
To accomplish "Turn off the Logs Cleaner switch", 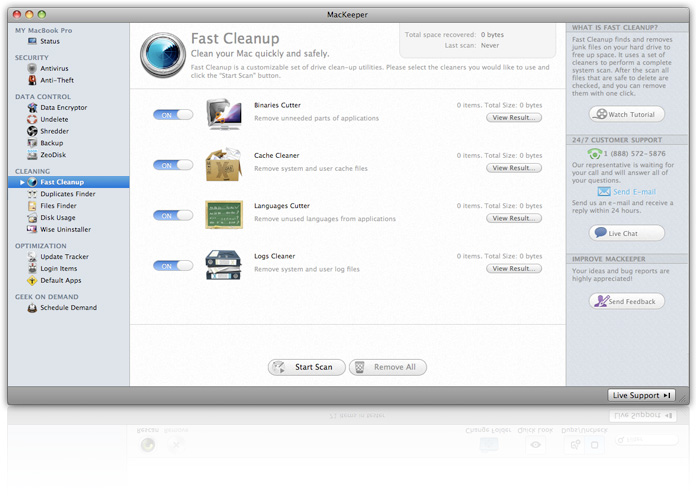I will coord(173,266).
